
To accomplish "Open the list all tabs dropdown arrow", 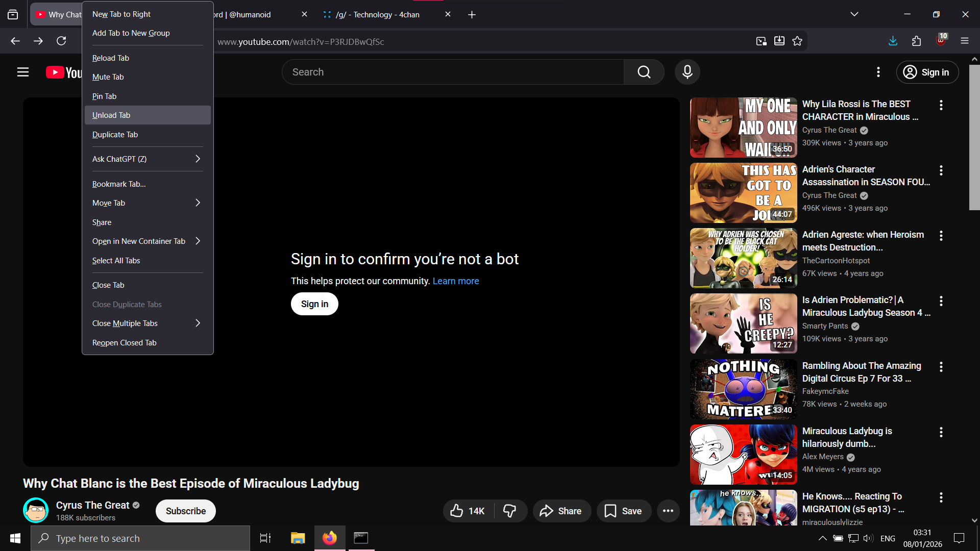I will (854, 14).
